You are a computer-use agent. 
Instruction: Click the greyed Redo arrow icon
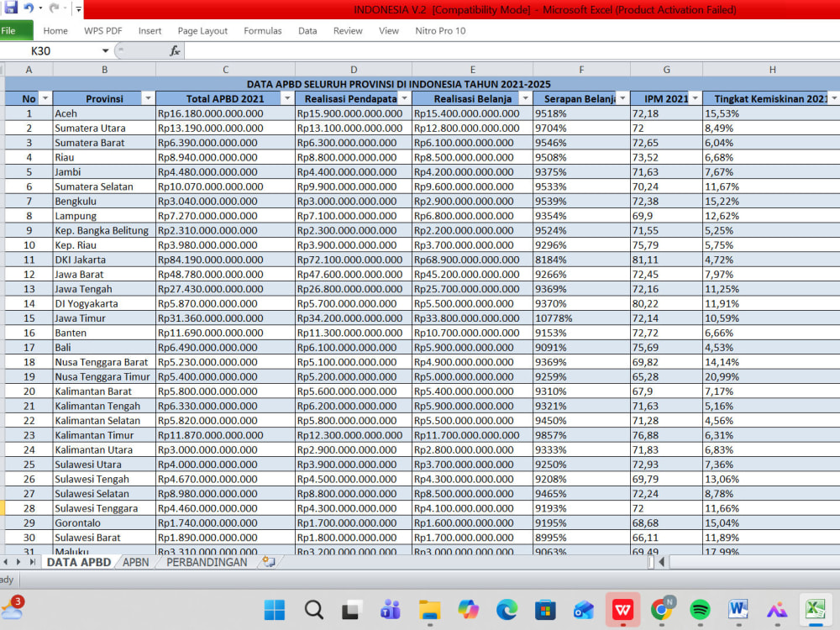pyautogui.click(x=54, y=8)
